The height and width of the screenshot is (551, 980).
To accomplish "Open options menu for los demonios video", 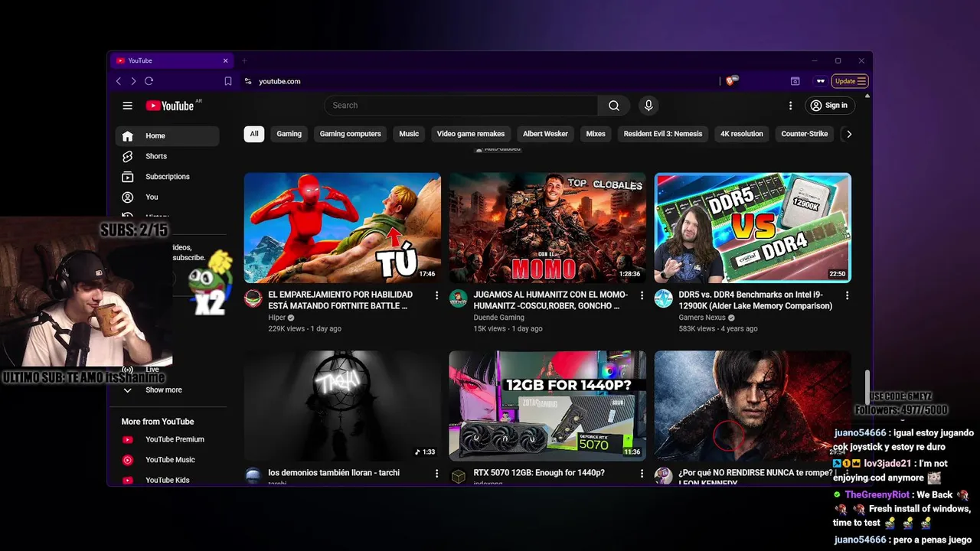I will tap(436, 474).
